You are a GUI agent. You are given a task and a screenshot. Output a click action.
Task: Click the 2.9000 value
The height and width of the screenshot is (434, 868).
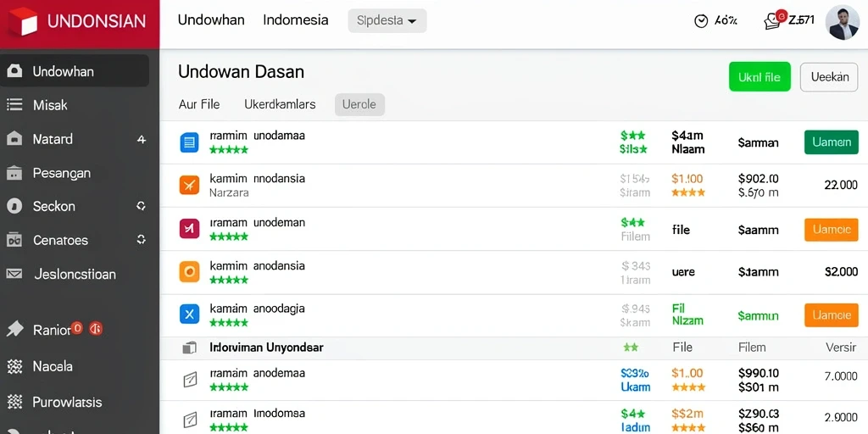841,417
